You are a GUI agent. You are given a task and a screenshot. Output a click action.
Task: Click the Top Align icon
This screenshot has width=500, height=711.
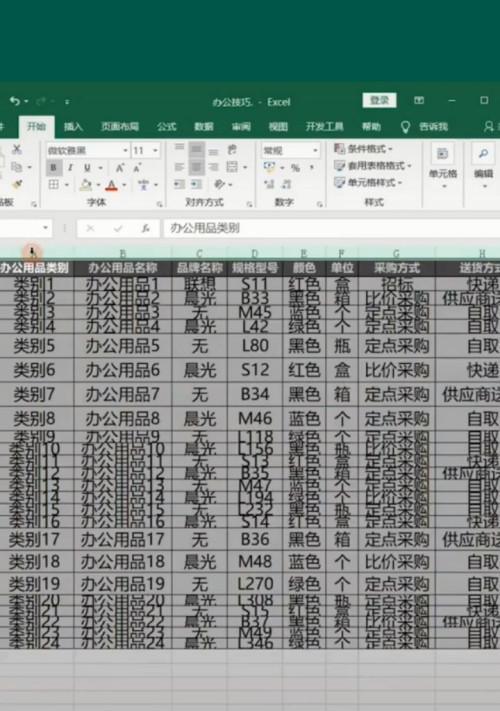coord(180,149)
